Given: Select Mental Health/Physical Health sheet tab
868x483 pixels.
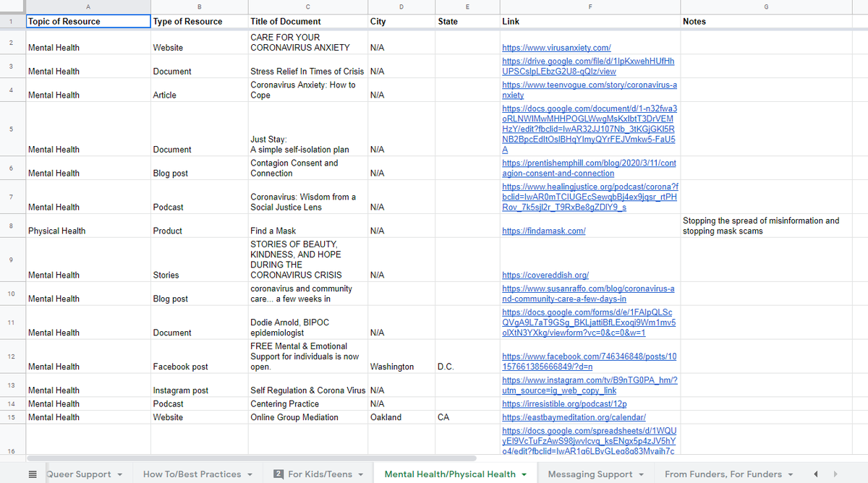Looking at the screenshot, I should [450, 474].
